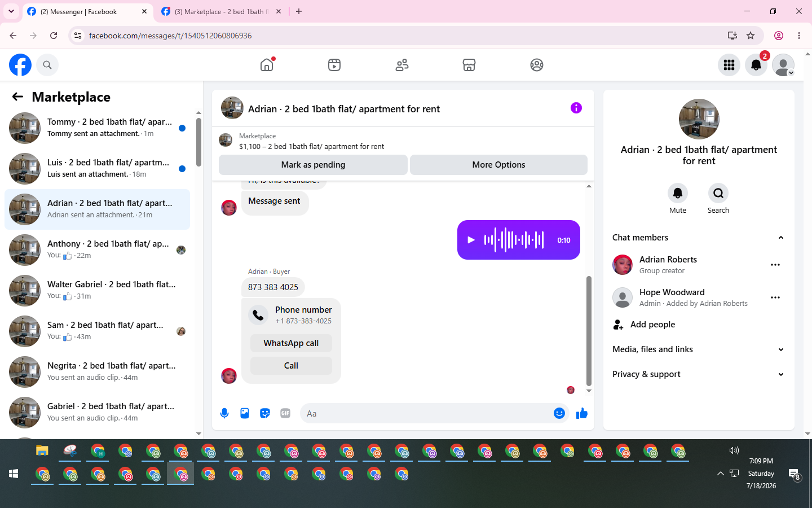The image size is (812, 508).
Task: Open the tab search dropdown arrow
Action: pyautogui.click(x=11, y=11)
